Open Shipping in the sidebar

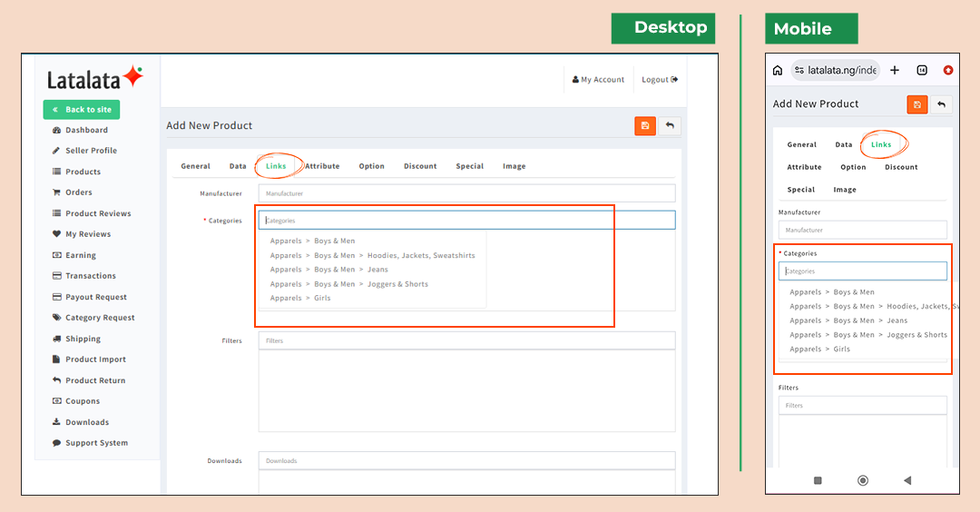coord(76,339)
